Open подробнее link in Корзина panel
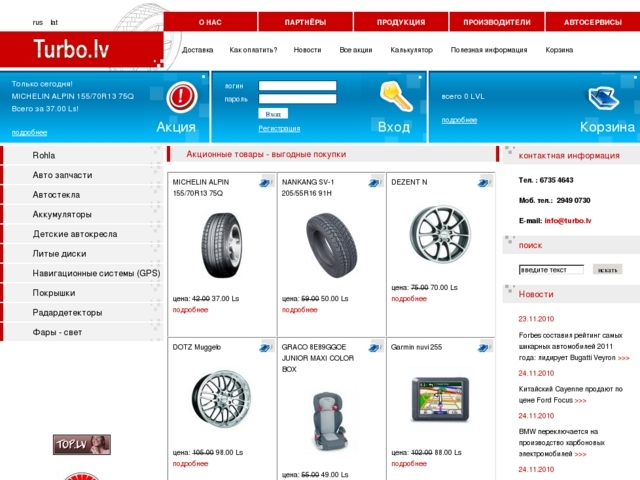The image size is (640, 480). coord(459,120)
